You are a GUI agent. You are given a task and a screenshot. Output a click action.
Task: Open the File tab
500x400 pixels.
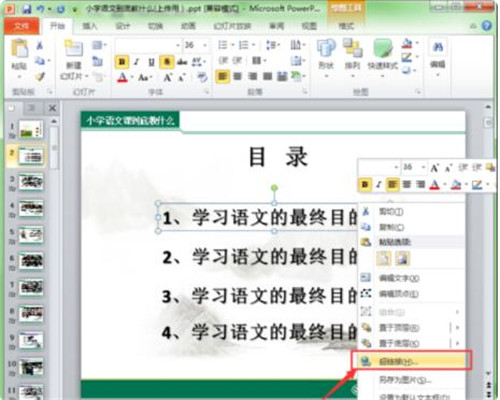[x=21, y=26]
